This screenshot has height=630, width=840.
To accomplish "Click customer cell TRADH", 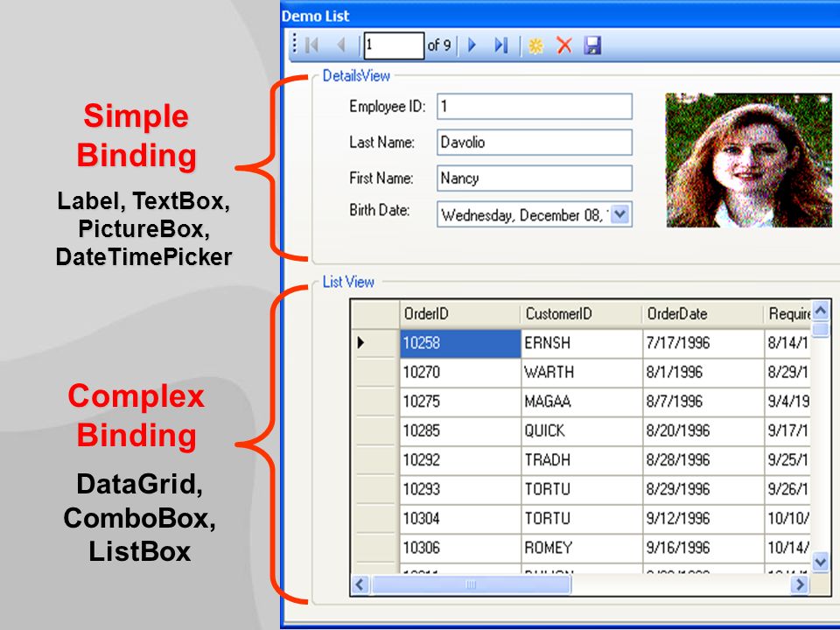I will 582,459.
